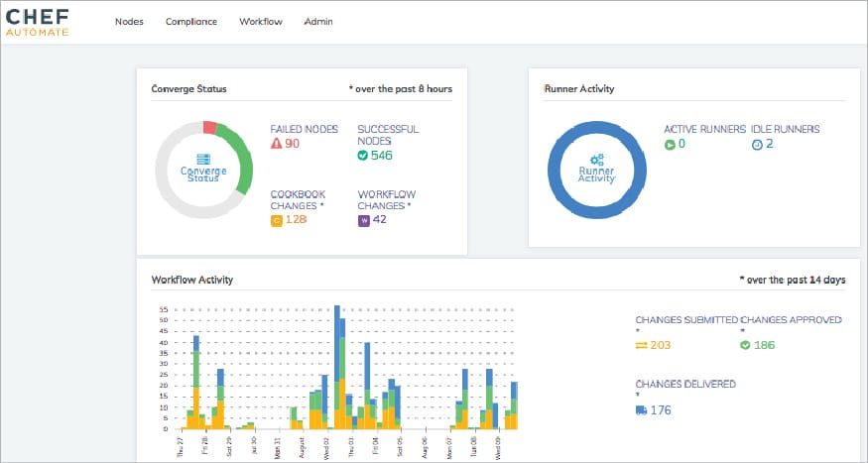868x463 pixels.
Task: Open the Compliance menu
Action: coord(191,22)
